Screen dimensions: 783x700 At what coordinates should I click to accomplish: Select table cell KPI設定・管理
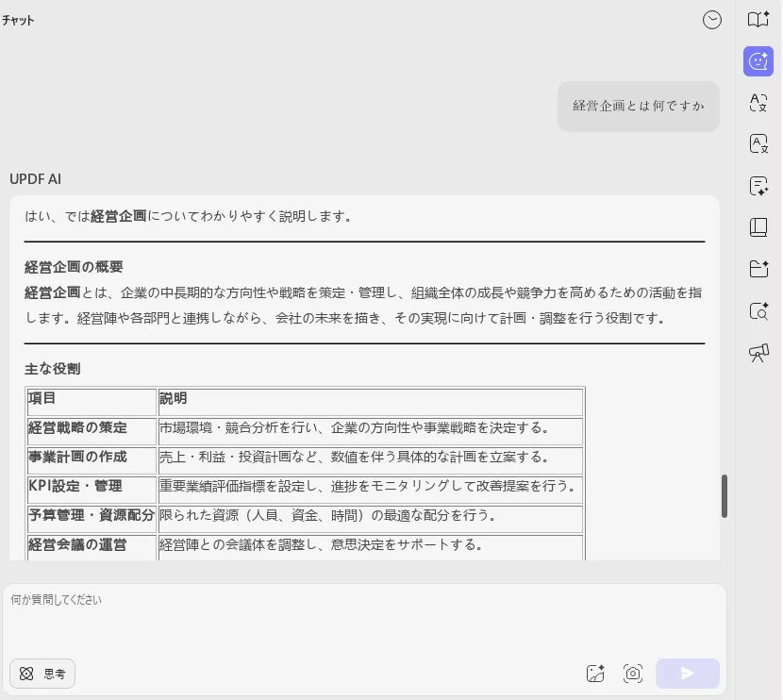(x=92, y=490)
